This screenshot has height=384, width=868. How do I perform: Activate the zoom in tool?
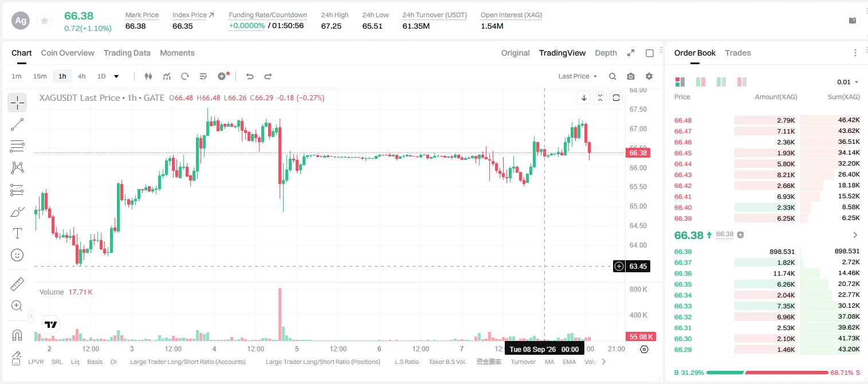17,305
